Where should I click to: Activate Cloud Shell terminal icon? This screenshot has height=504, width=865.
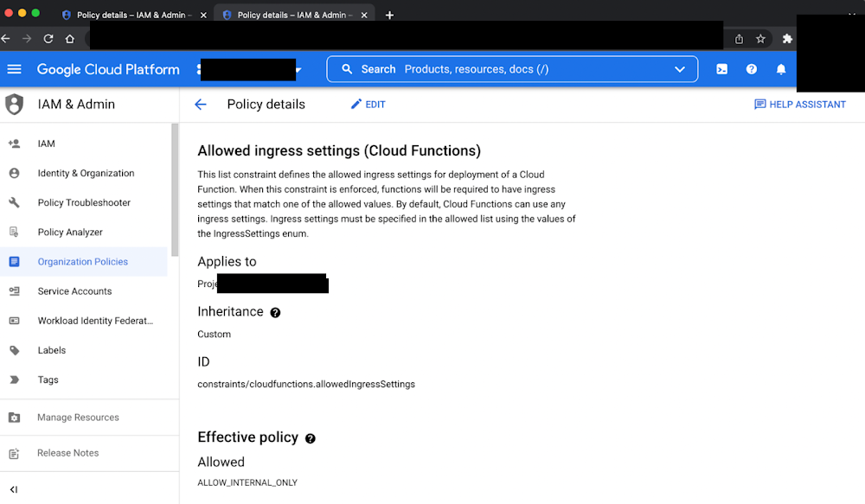point(721,69)
